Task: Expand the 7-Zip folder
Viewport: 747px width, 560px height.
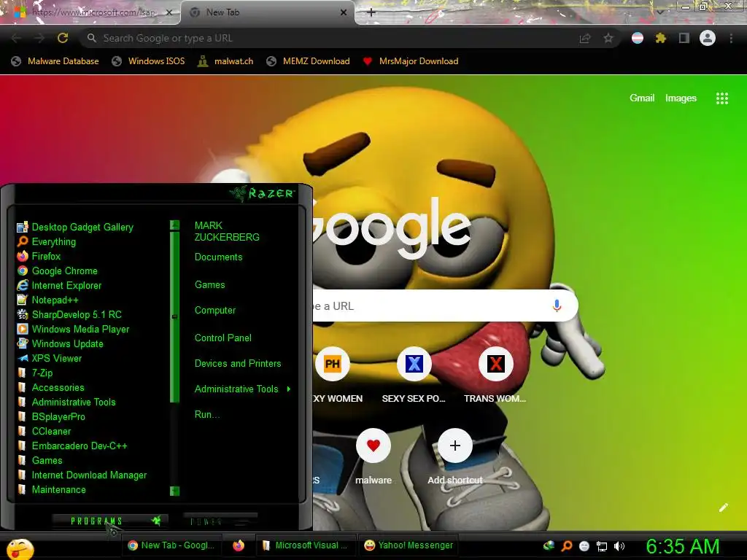Action: click(x=35, y=373)
